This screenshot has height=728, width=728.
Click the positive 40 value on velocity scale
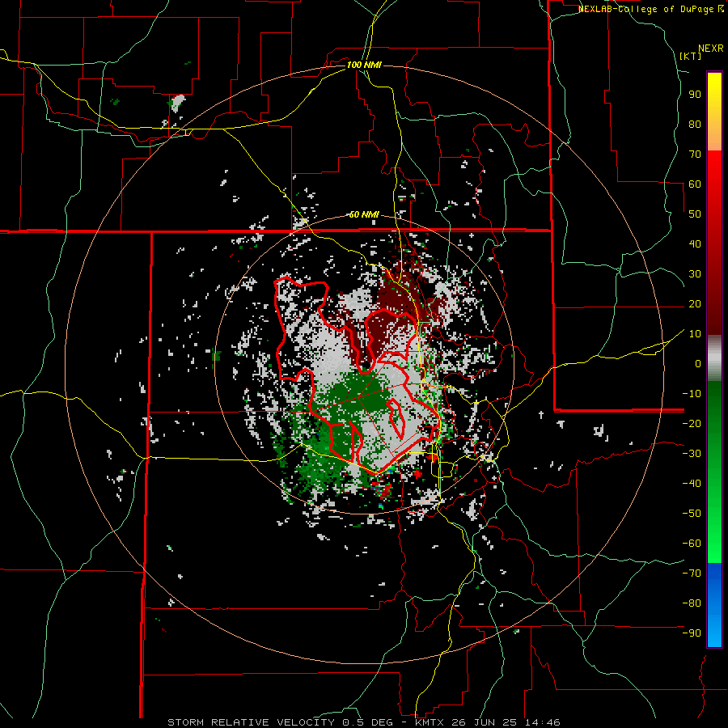(x=695, y=243)
